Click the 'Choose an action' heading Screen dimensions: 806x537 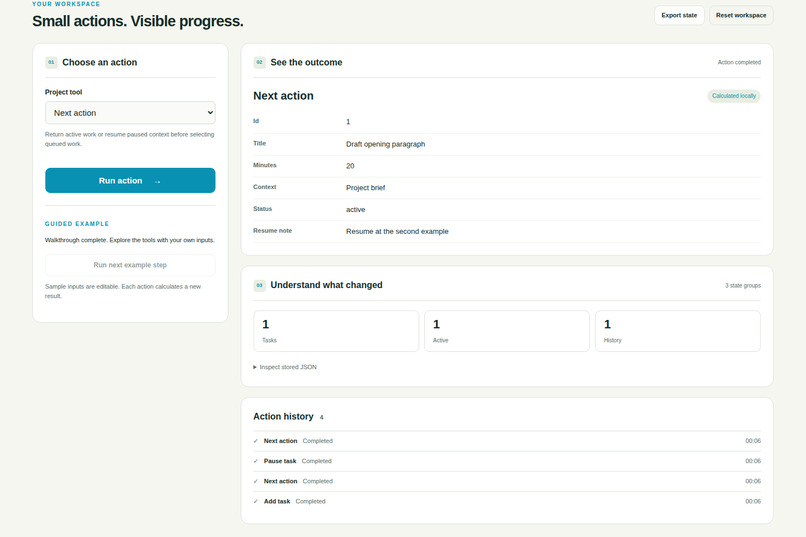coord(100,62)
